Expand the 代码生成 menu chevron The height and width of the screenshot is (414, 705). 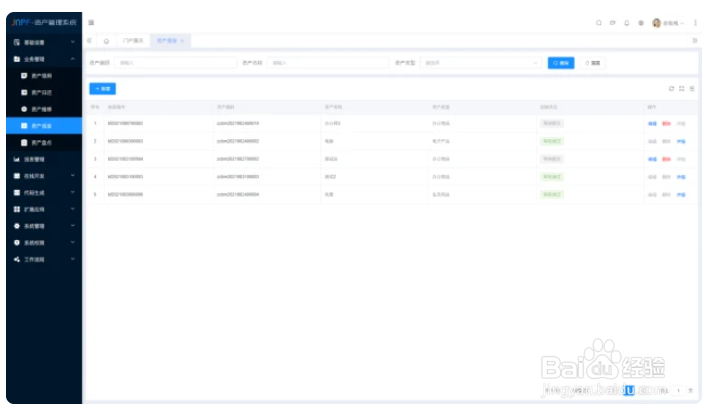[72, 192]
